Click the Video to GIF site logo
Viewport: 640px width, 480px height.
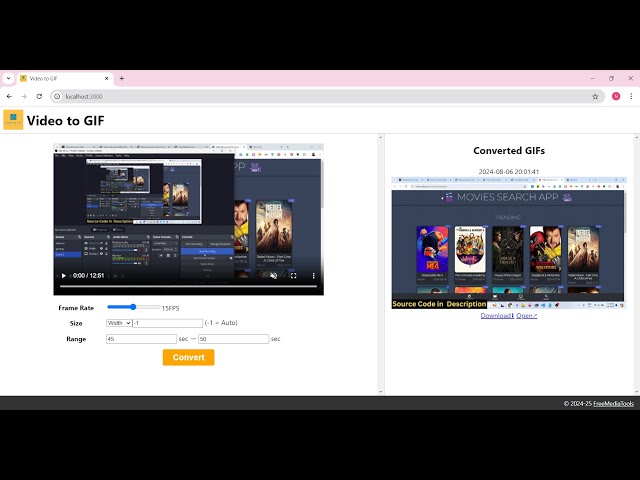pos(13,120)
